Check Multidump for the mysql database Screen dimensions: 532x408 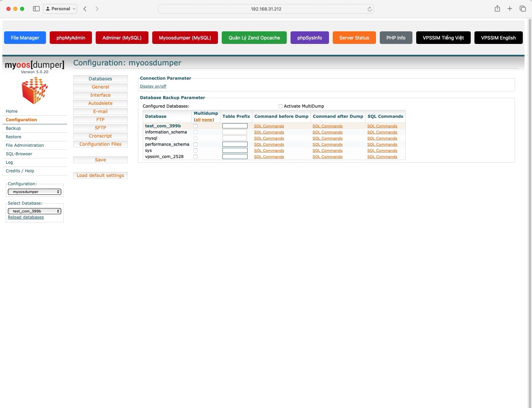click(x=195, y=138)
